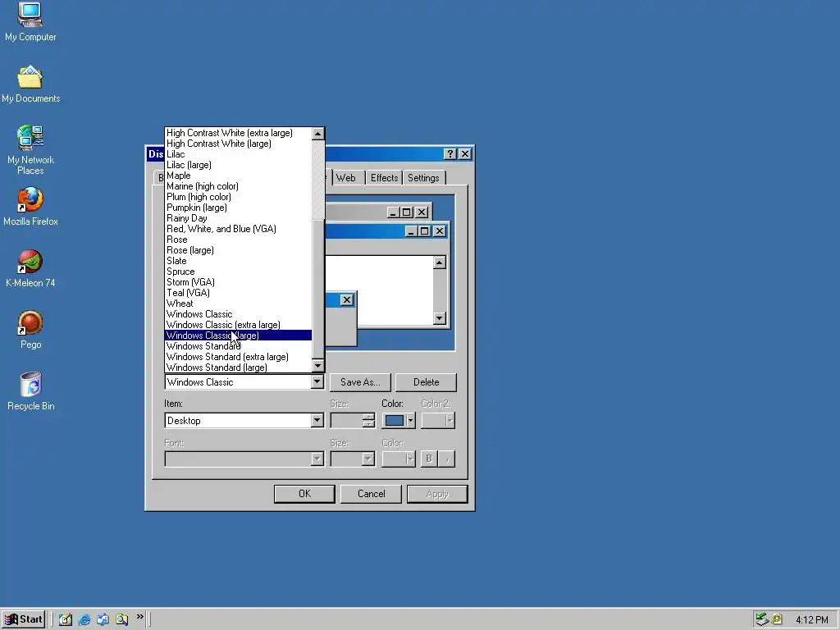
Task: Choose the Plum (high color) scheme
Action: pos(238,197)
